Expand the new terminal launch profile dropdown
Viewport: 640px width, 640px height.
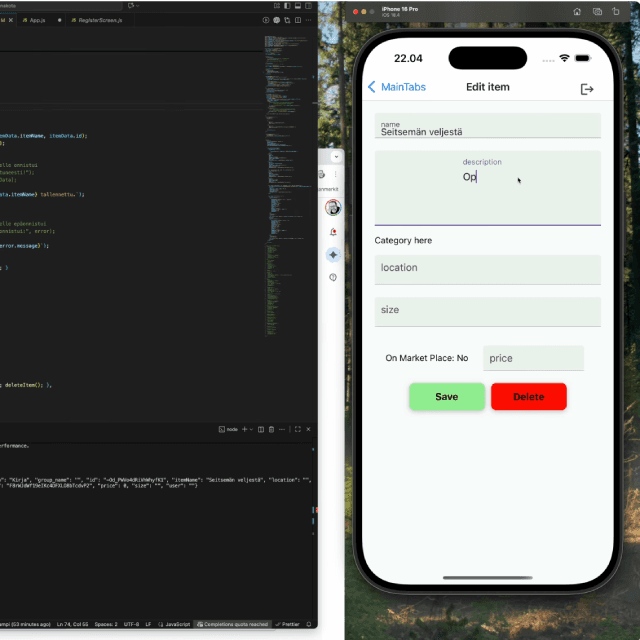(252, 429)
